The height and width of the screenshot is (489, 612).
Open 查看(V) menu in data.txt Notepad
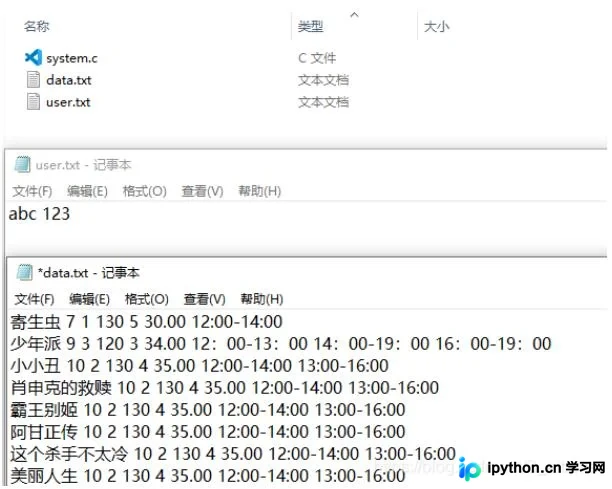pos(205,299)
